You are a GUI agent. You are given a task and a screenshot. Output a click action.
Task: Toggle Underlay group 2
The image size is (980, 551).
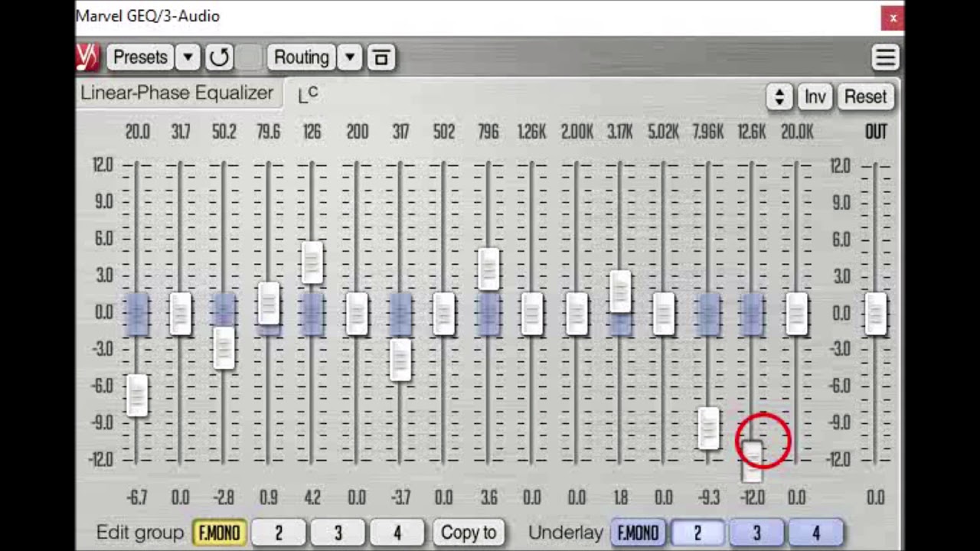[x=697, y=533]
